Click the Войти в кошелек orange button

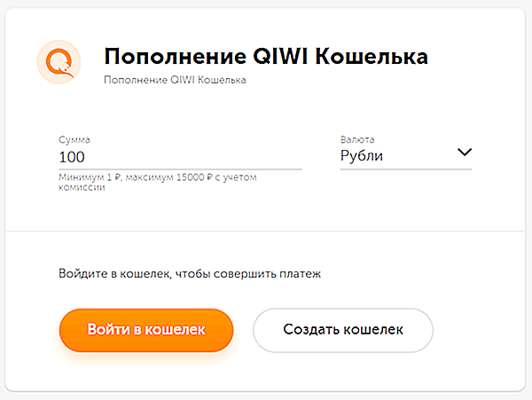[146, 330]
